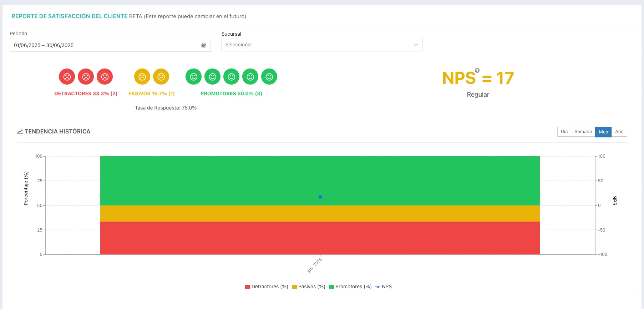The height and width of the screenshot is (309, 644).
Task: Click the third red detractor sad face
Action: pyautogui.click(x=105, y=77)
